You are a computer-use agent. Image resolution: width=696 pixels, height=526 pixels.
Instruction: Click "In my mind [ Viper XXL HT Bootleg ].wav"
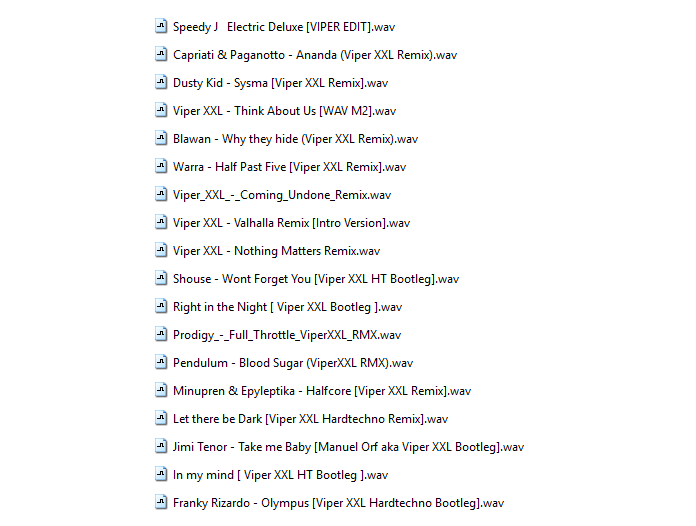click(281, 475)
